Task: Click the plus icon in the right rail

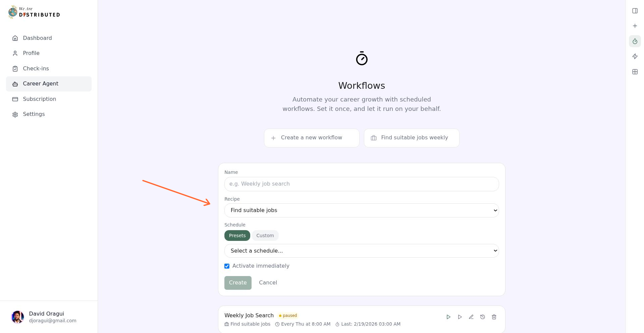Action: 635,26
